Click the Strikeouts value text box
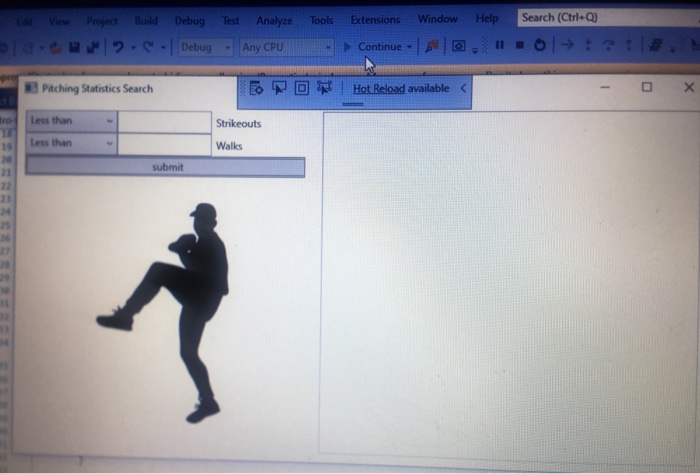Viewport: 700px width, 474px height. pos(164,122)
